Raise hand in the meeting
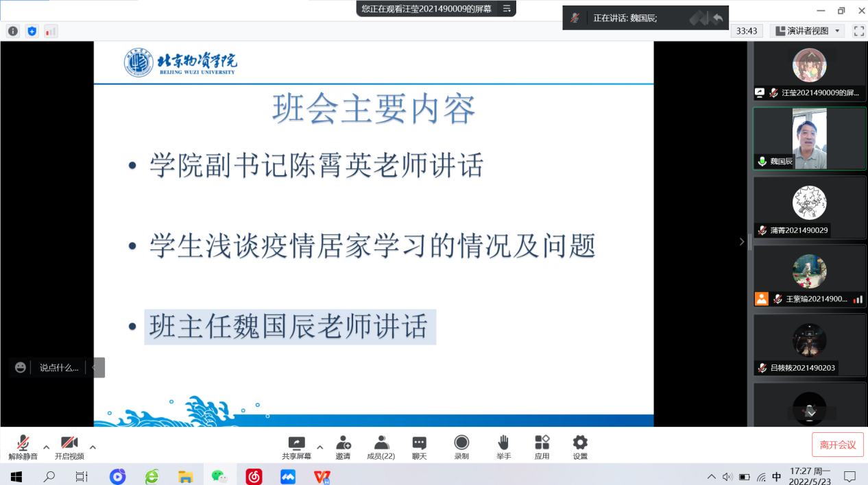This screenshot has height=485, width=868. (503, 446)
